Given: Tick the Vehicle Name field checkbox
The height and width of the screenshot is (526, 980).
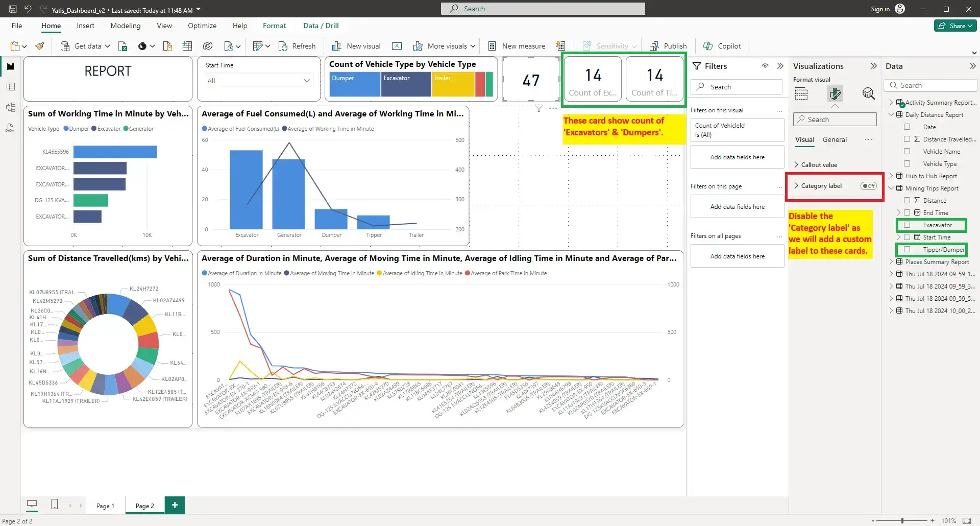Looking at the screenshot, I should pyautogui.click(x=907, y=152).
